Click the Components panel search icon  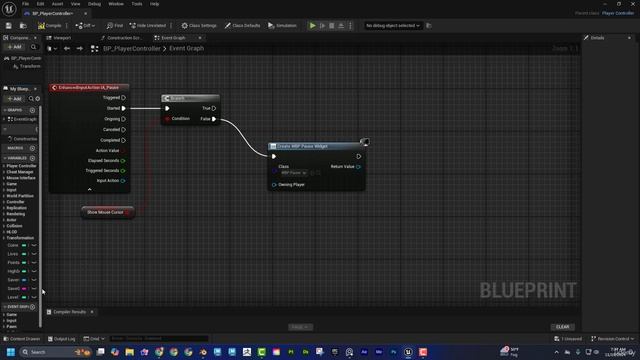[34, 47]
